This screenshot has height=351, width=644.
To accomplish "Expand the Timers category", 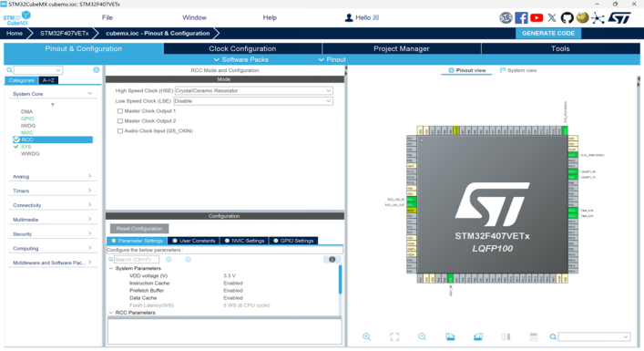I will click(52, 191).
